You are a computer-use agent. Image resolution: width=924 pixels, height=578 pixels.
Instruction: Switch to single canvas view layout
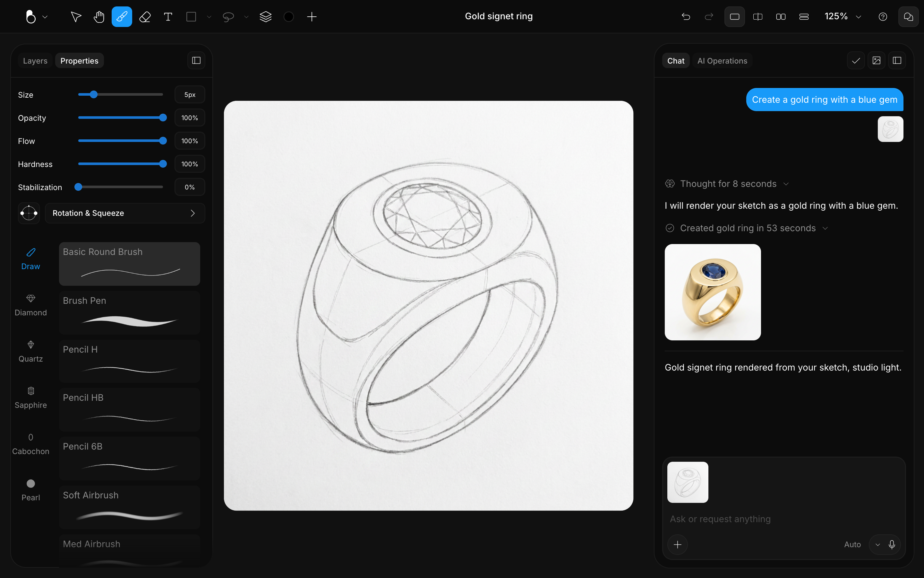pos(735,16)
